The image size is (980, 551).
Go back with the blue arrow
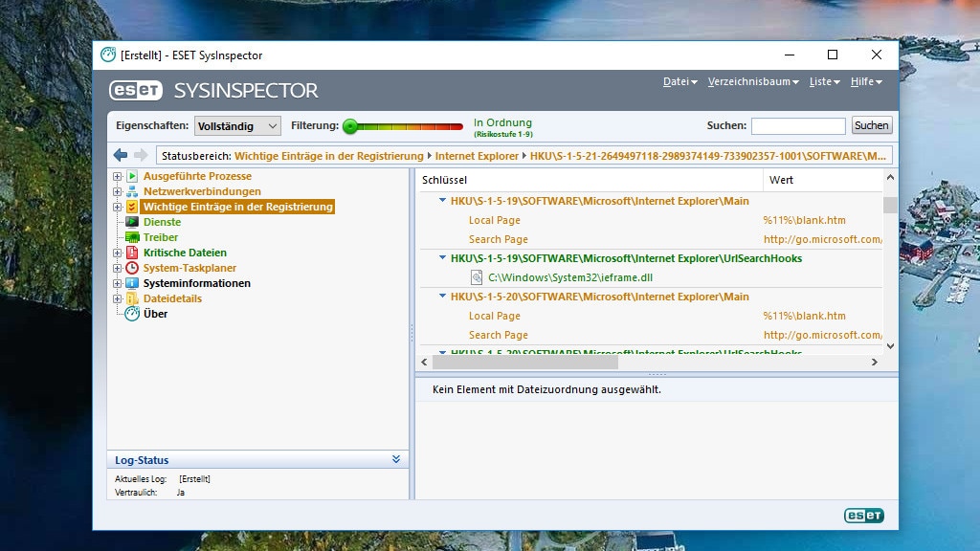(121, 155)
